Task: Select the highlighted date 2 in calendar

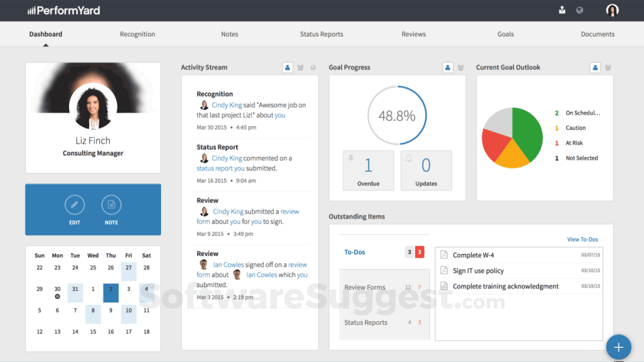Action: pyautogui.click(x=111, y=290)
